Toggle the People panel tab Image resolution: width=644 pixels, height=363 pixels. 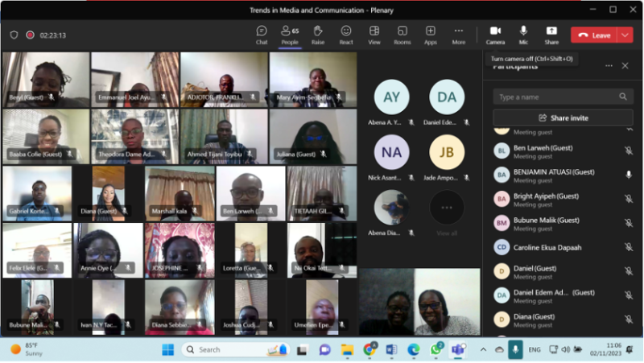[290, 35]
